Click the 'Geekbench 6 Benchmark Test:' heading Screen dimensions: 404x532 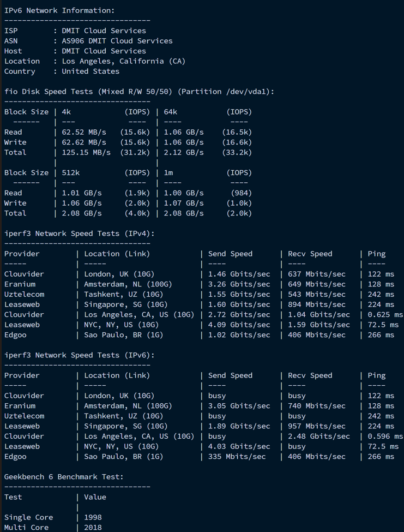tap(64, 477)
